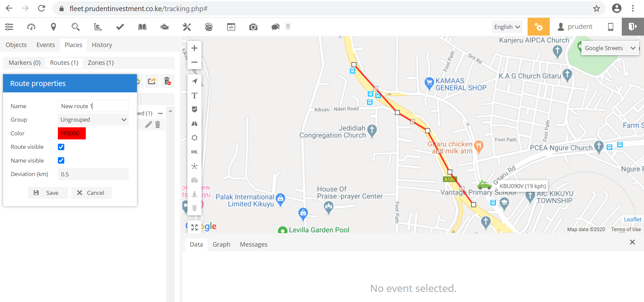This screenshot has width=644, height=302.
Task: Select the KML map tool
Action: point(194,152)
